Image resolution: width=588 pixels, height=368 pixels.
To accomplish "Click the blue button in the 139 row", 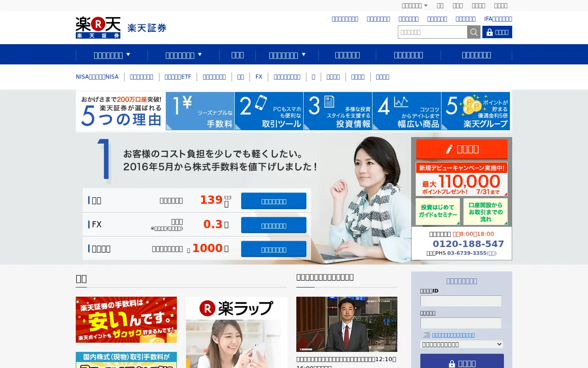I will pyautogui.click(x=274, y=201).
